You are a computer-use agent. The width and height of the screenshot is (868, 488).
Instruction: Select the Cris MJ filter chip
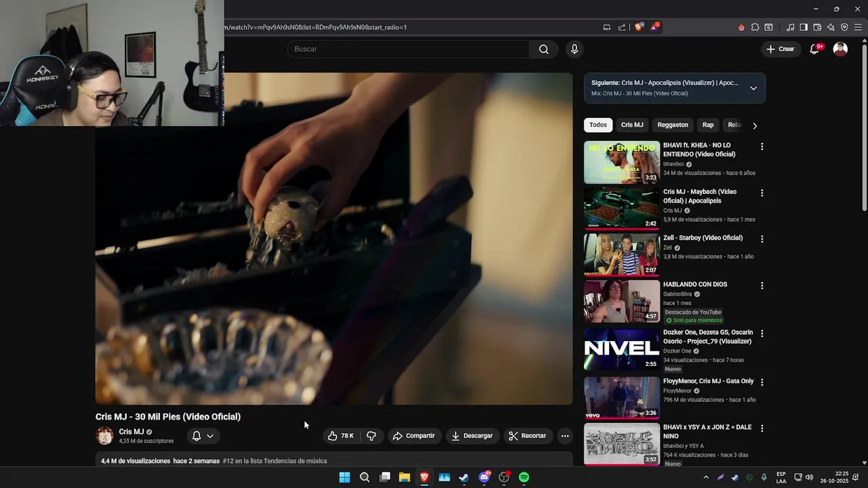point(632,125)
